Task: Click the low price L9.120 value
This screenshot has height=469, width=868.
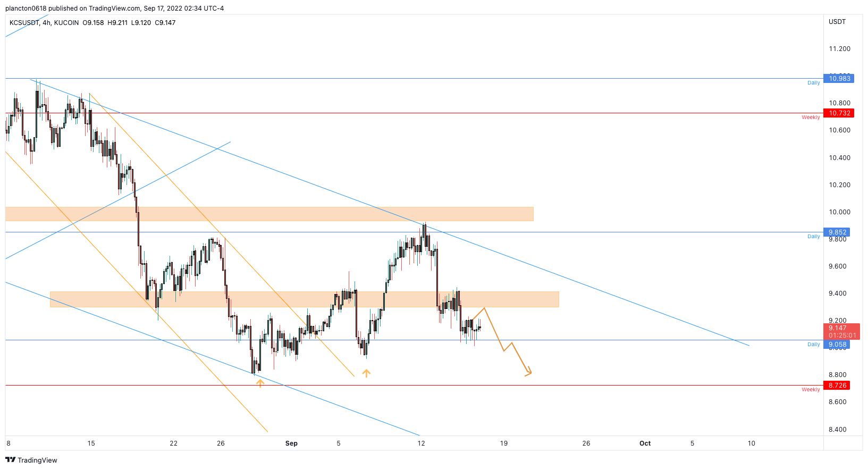Action: coord(141,23)
